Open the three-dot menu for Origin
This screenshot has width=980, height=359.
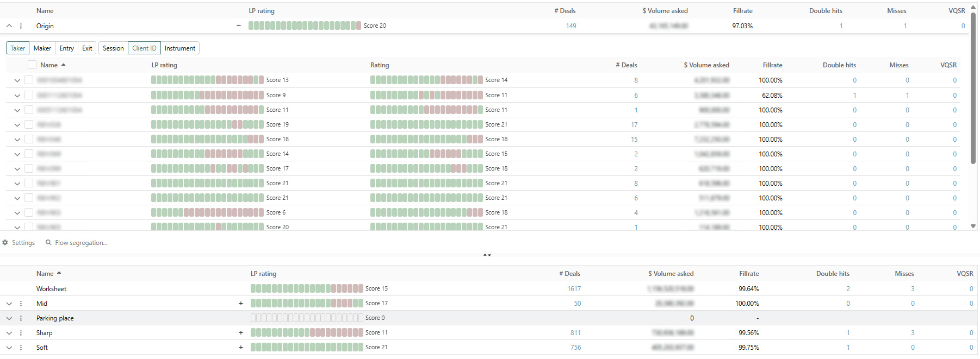click(21, 26)
